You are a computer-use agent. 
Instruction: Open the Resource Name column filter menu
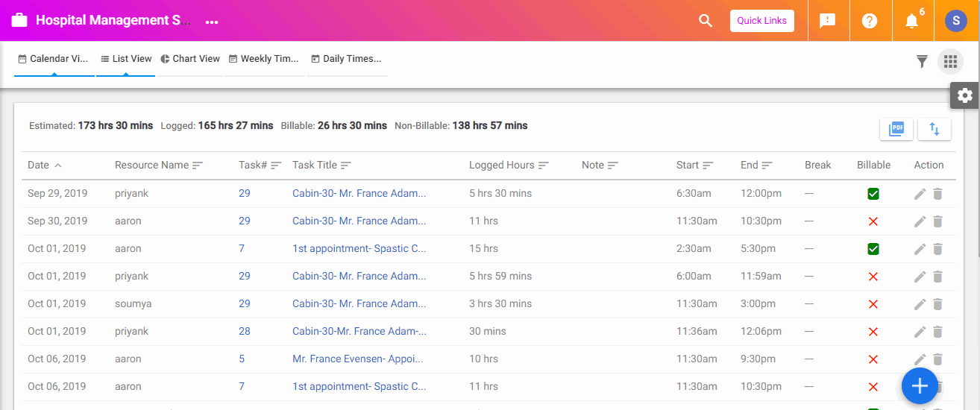click(x=198, y=165)
